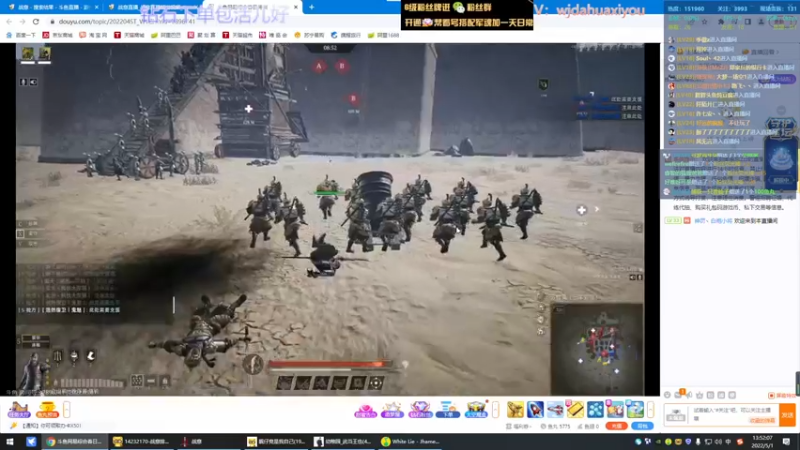Open the 14232170 taskbar window
The image size is (800, 450).
(x=142, y=442)
